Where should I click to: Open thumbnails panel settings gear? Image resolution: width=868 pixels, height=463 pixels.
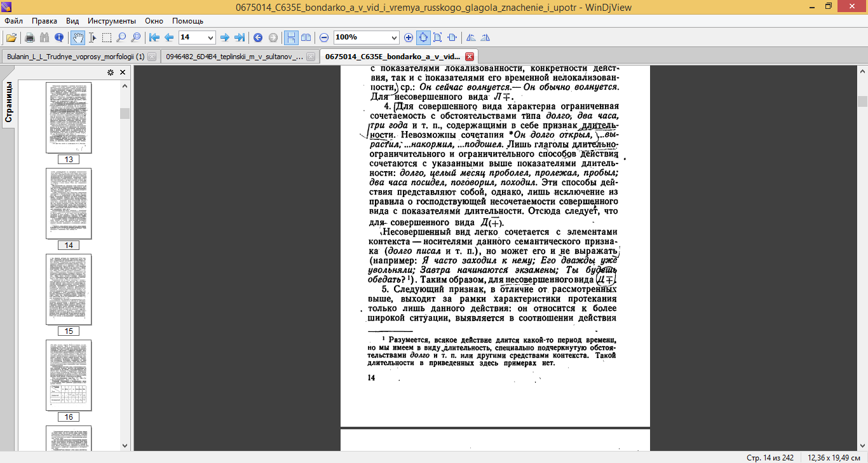point(111,73)
